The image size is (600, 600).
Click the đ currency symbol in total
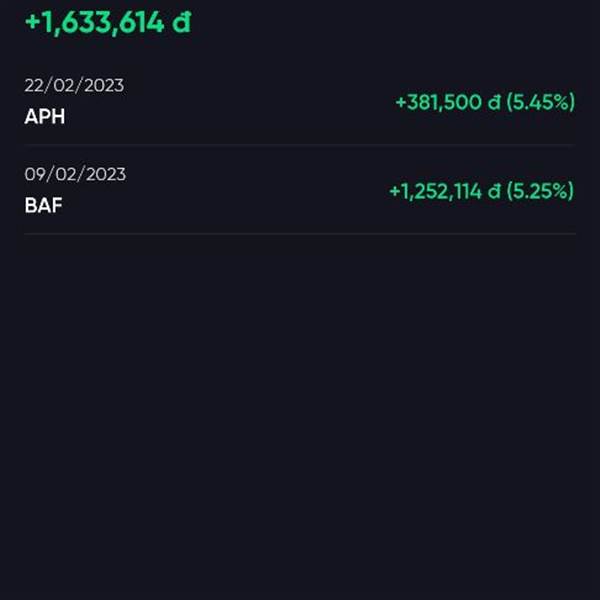(x=181, y=22)
